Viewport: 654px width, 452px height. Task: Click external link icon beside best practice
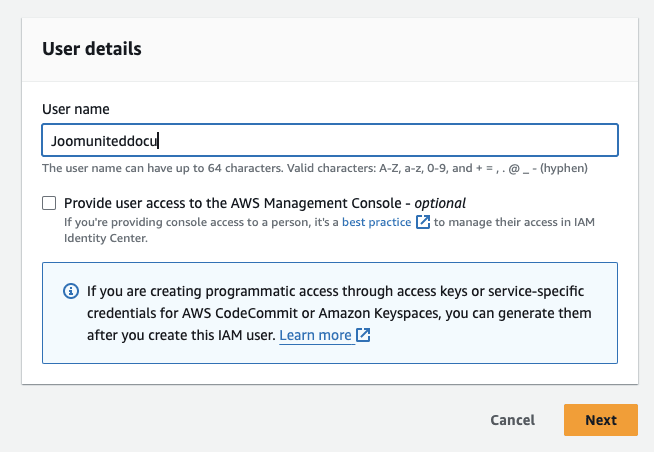[x=422, y=222]
